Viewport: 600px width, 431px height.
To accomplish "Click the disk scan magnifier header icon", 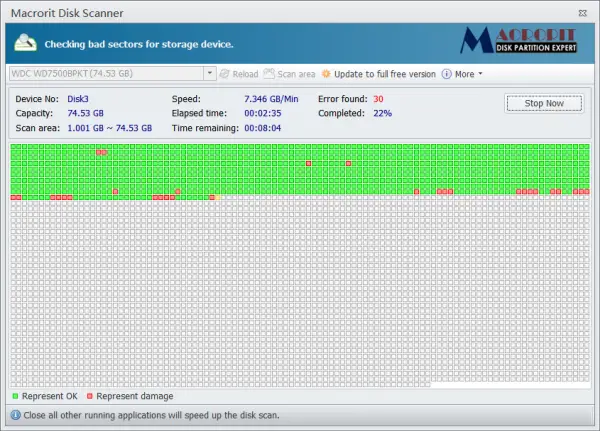I will click(x=25, y=43).
